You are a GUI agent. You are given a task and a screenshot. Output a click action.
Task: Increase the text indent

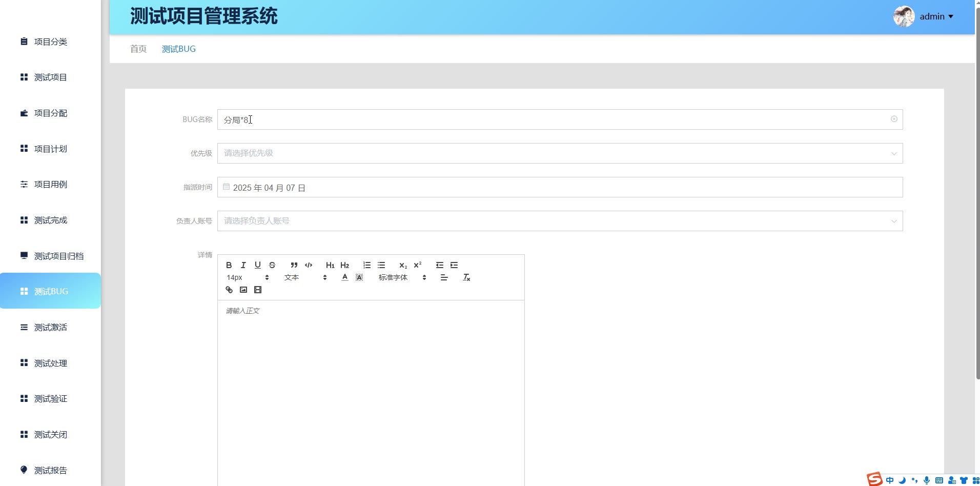(x=454, y=265)
